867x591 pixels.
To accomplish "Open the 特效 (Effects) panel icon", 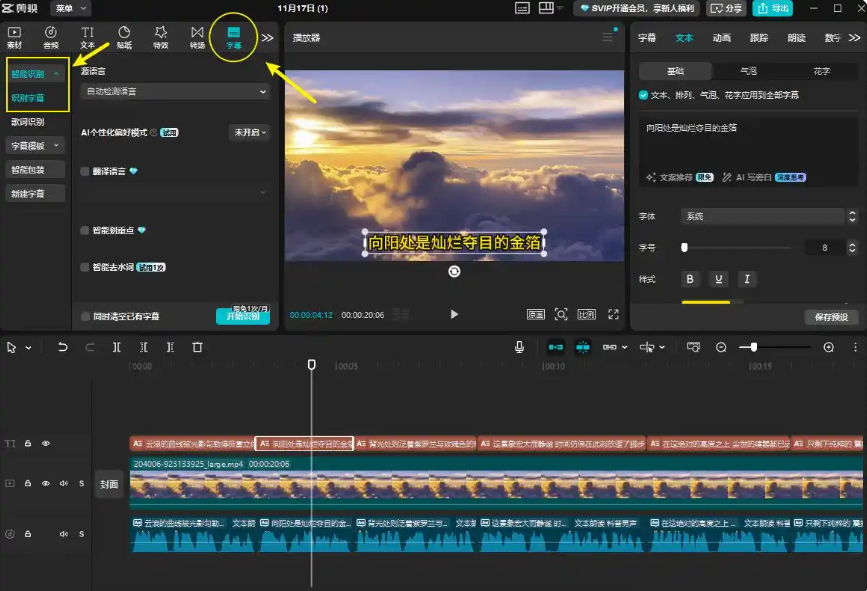I will point(161,37).
